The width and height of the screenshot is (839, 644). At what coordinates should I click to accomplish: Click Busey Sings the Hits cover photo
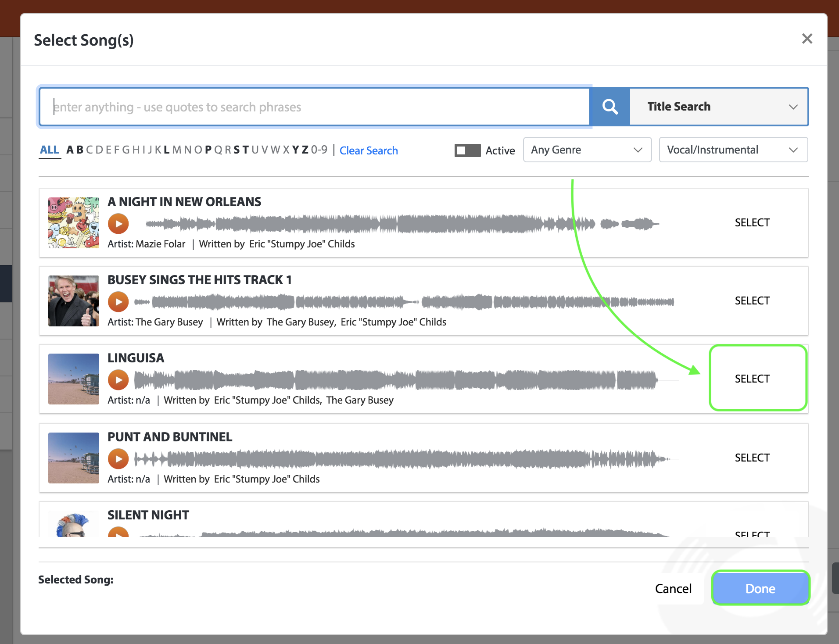[x=74, y=301]
